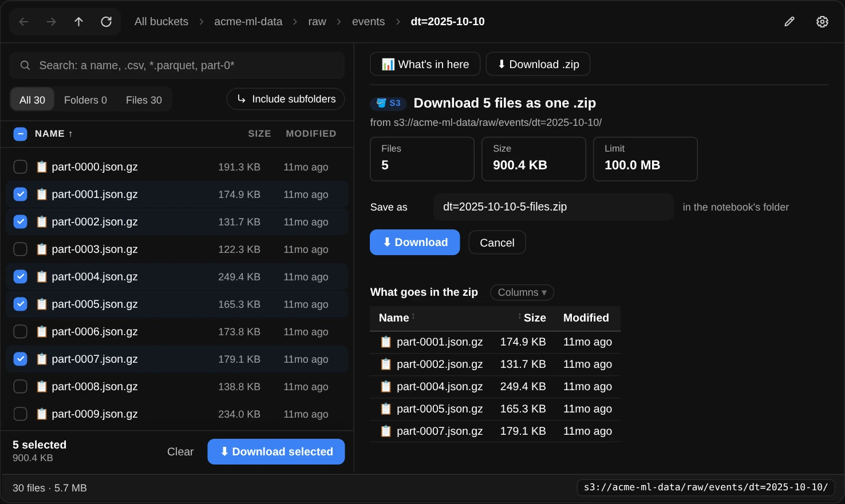Screen dimensions: 845x504
Task: Uncheck part-0001.json.gz
Action: click(20, 195)
